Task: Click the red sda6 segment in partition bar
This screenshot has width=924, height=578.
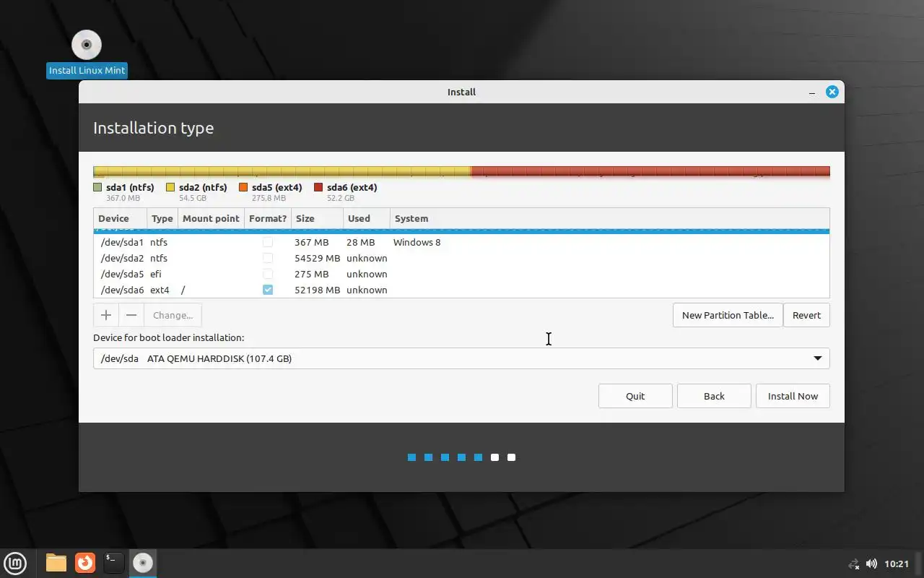Action: (x=650, y=172)
